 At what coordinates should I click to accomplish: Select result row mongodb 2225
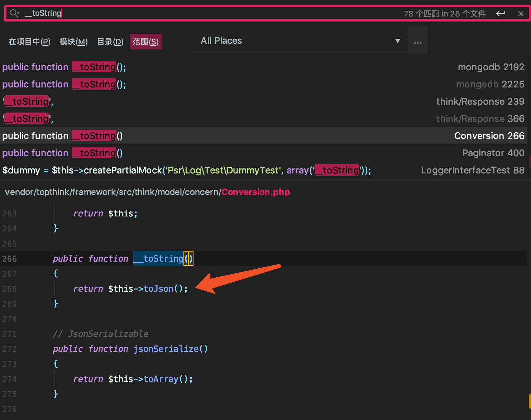(263, 84)
